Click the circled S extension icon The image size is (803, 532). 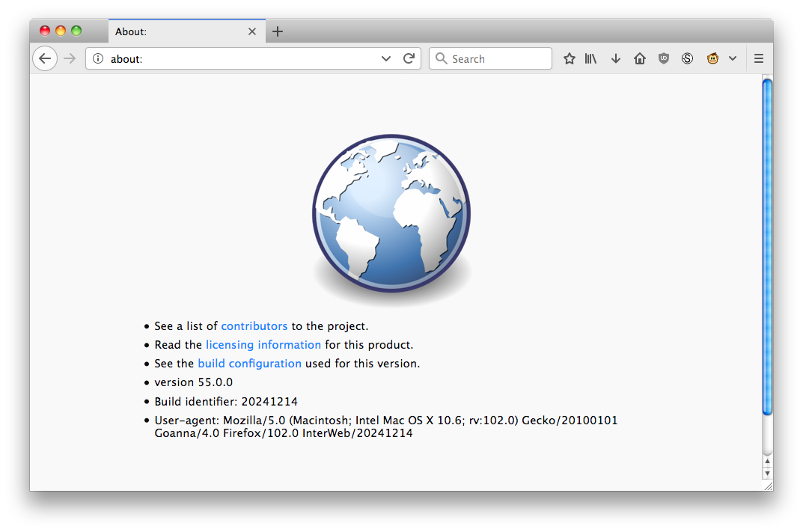687,58
